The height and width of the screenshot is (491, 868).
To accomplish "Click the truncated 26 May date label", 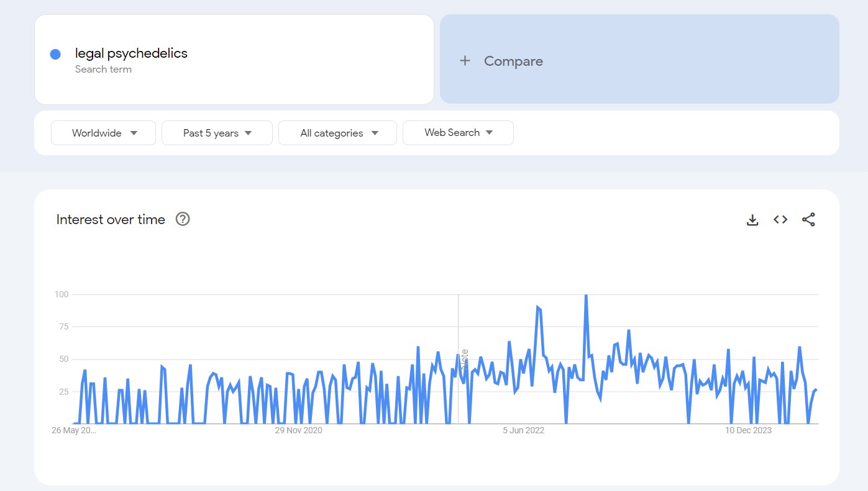I will tap(74, 430).
